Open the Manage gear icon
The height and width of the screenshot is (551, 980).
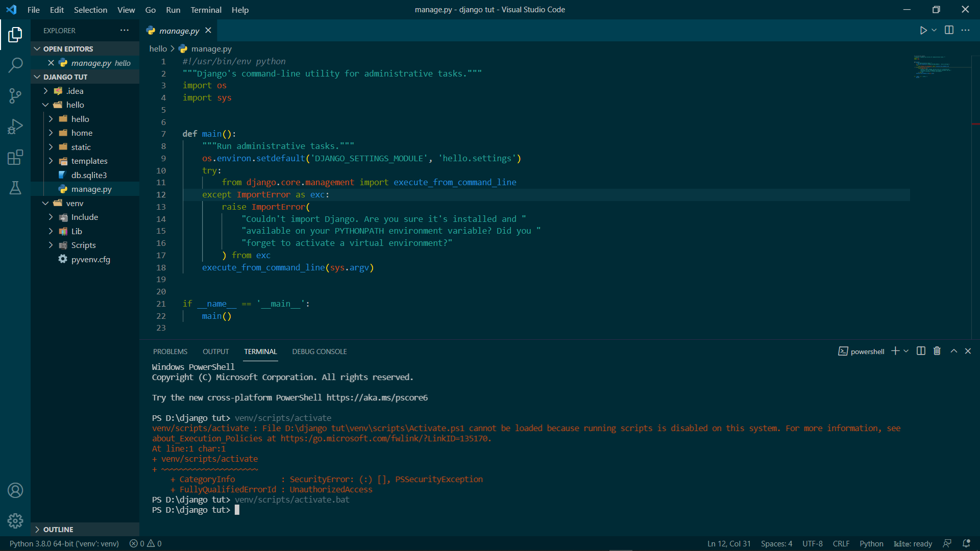click(x=15, y=520)
